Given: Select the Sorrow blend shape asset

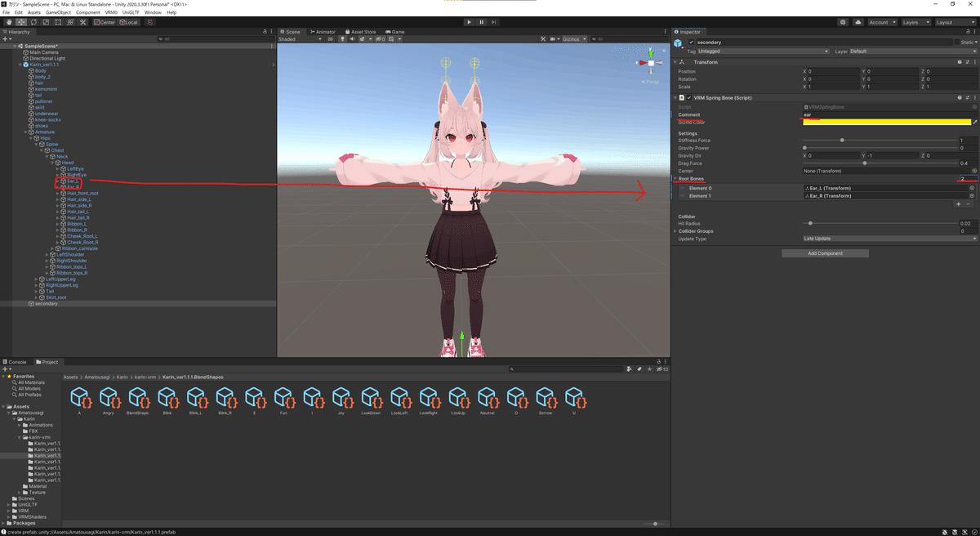Looking at the screenshot, I should 546,400.
